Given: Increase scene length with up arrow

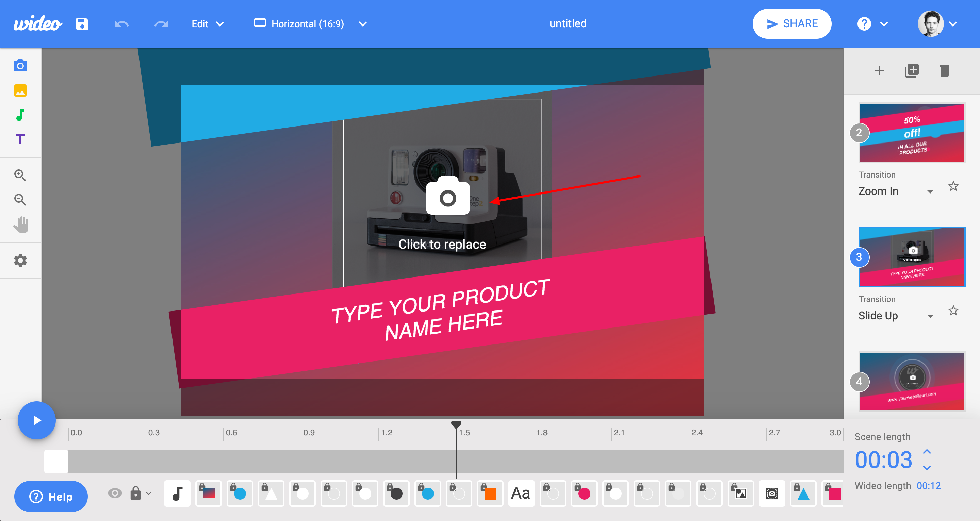Looking at the screenshot, I should [x=927, y=452].
